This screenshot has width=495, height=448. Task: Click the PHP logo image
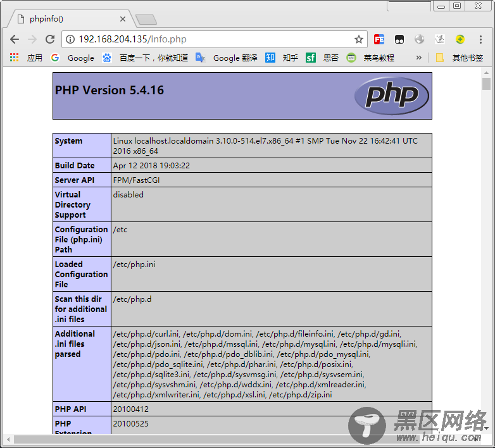click(392, 96)
